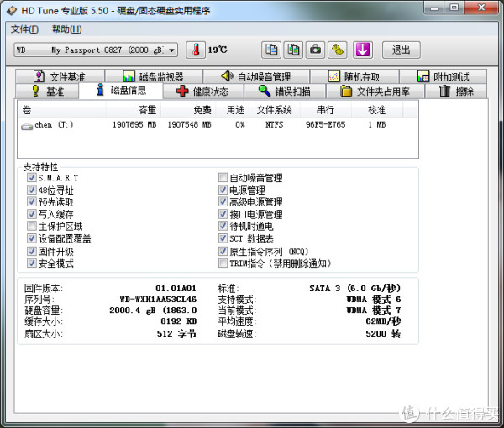This screenshot has height=428, width=504.
Task: Toggle the SCT 数据表 checkbox
Action: click(223, 238)
